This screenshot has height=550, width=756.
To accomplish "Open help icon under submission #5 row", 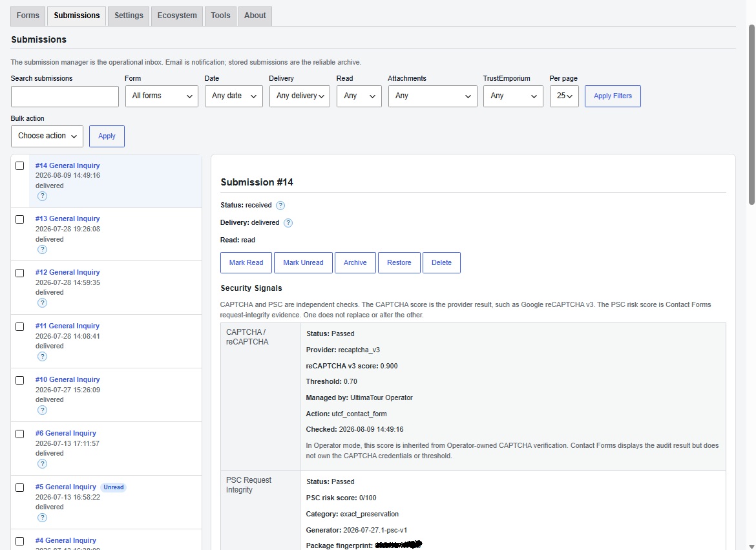I will click(43, 518).
